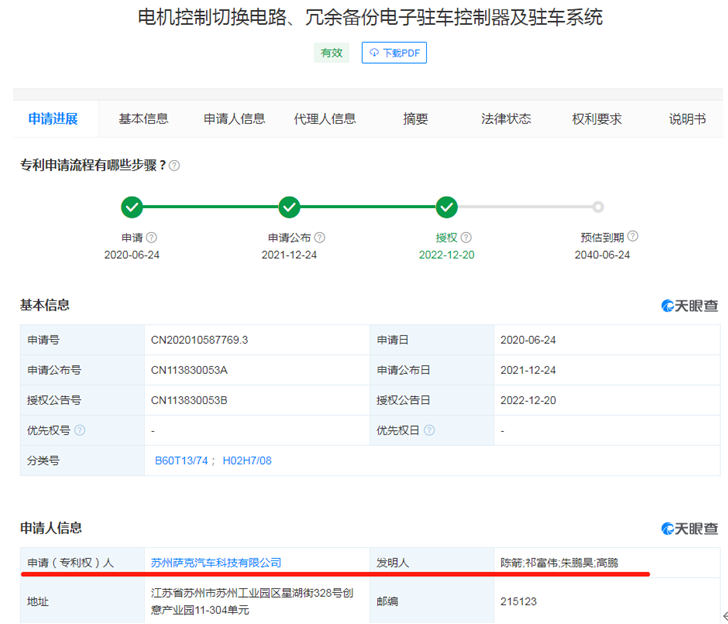Click the 申请公布 step green checkmark
This screenshot has width=728, height=624.
[290, 207]
